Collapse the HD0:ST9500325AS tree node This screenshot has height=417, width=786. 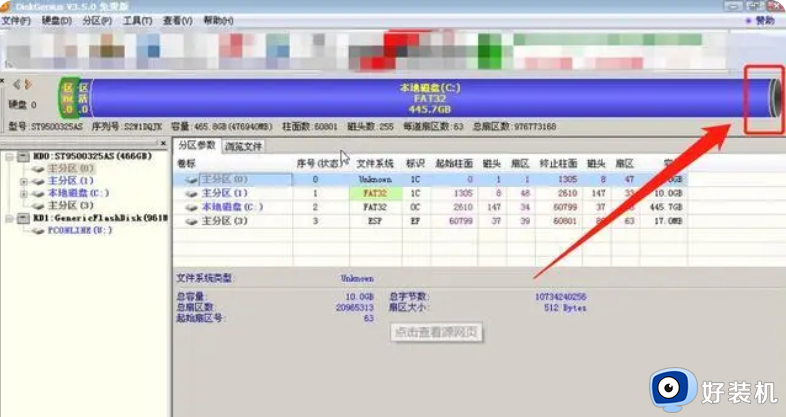[x=10, y=157]
